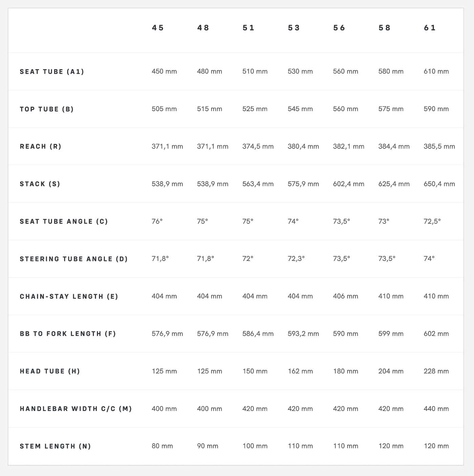Click the 650,4 mm stack value
The height and width of the screenshot is (476, 474).
pos(439,184)
